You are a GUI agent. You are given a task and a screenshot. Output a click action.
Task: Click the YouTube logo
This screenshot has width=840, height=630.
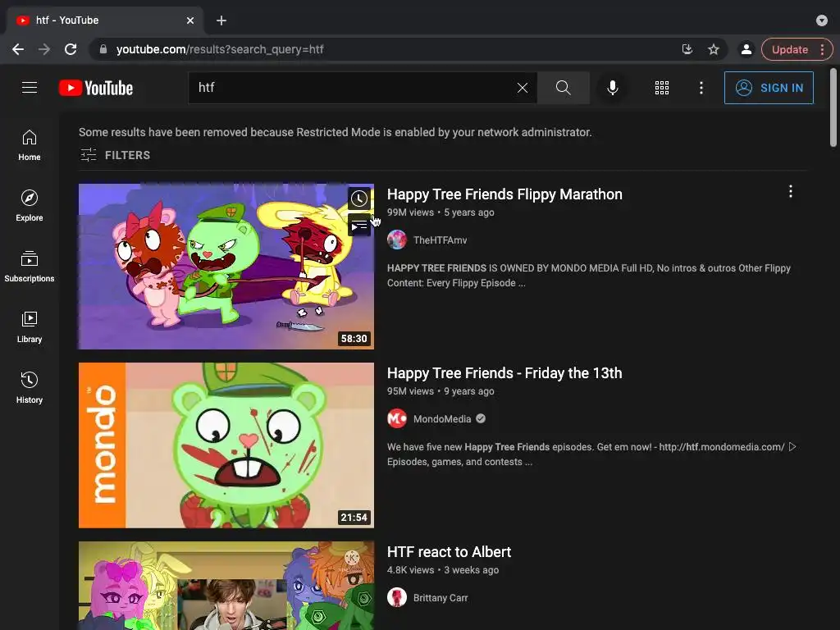pyautogui.click(x=96, y=88)
